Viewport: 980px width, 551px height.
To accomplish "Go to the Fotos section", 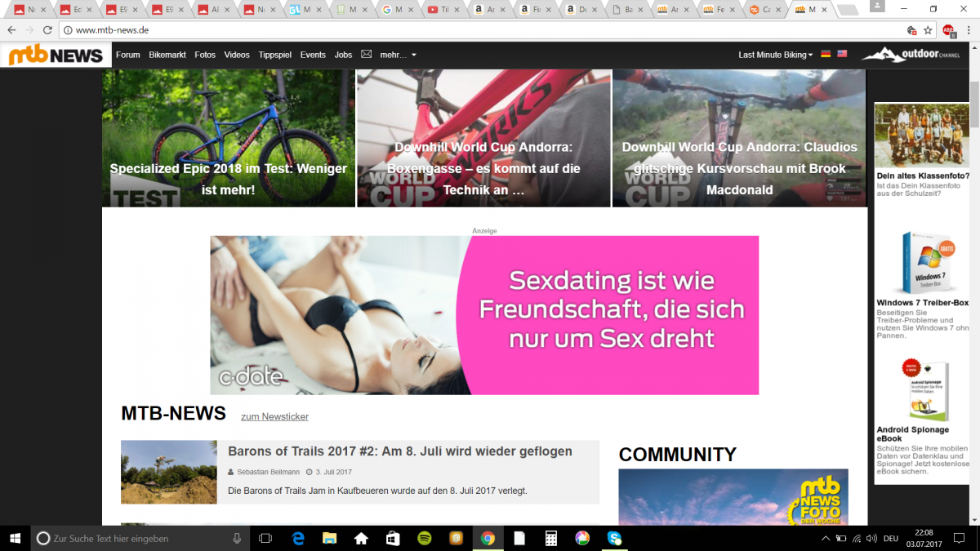I will [x=205, y=55].
